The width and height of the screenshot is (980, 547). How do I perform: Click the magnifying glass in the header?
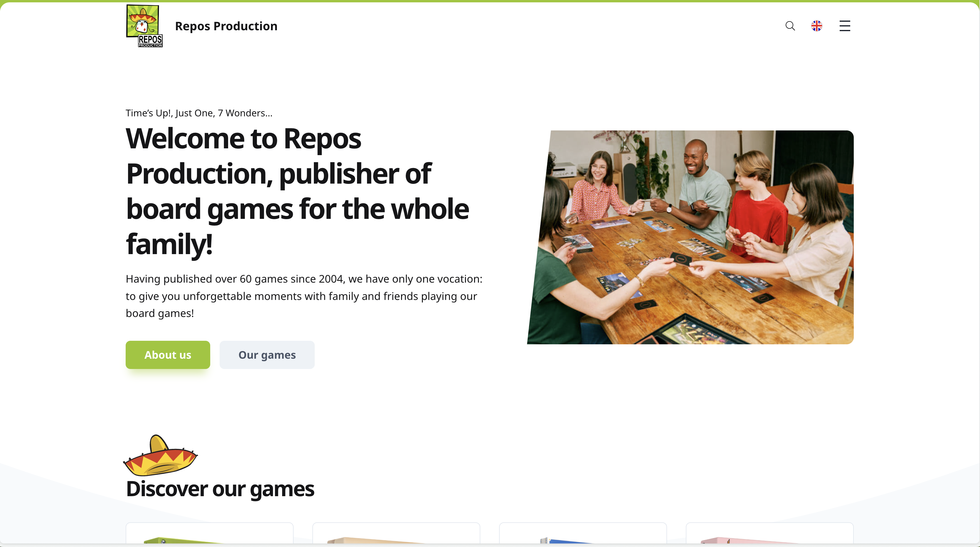click(790, 26)
